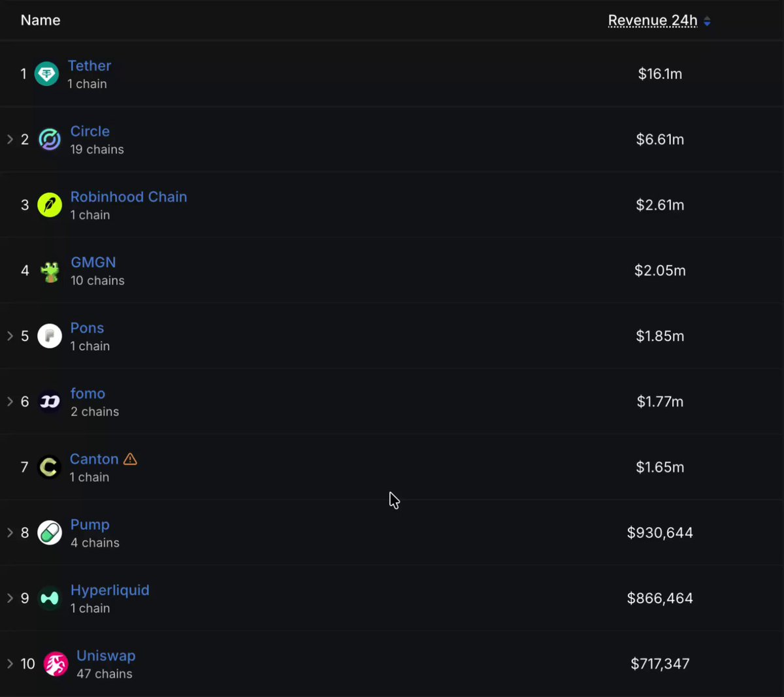
Task: Click the Circle protocol logo icon
Action: pyautogui.click(x=50, y=139)
